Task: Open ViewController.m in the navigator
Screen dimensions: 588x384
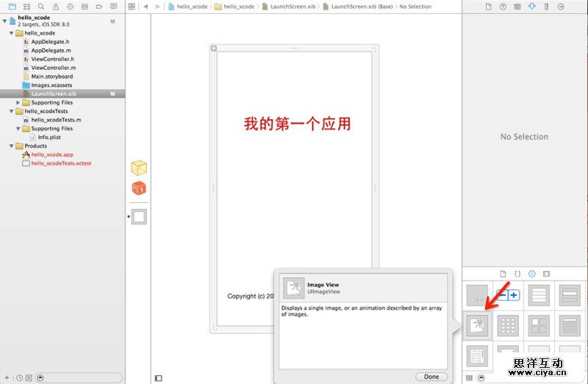Action: [x=53, y=68]
